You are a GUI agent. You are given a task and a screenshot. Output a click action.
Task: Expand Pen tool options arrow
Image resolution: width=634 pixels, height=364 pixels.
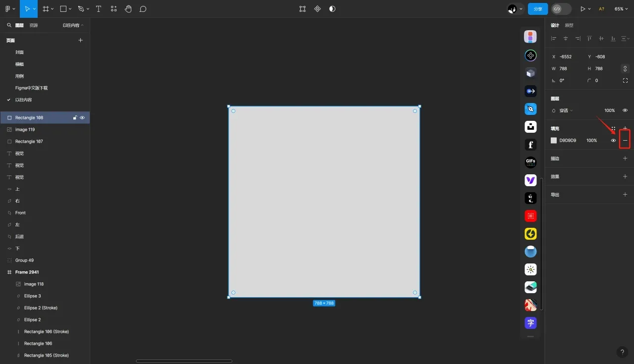pos(88,9)
